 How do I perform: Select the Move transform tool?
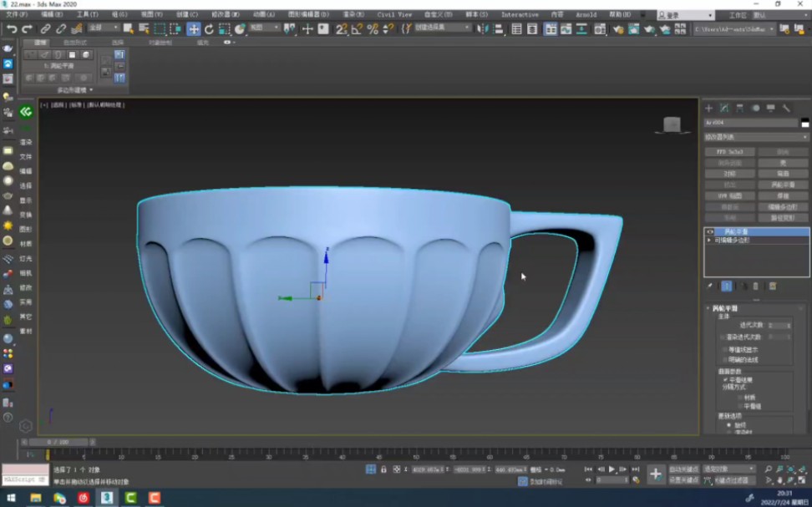(194, 29)
